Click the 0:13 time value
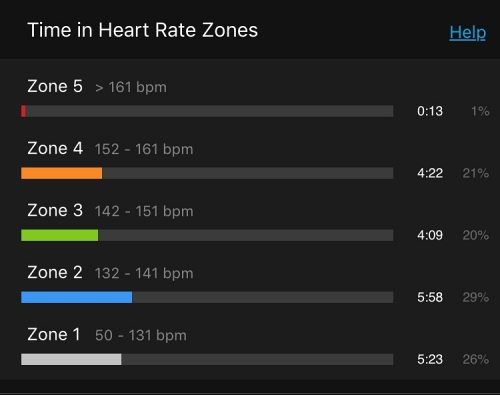Image resolution: width=500 pixels, height=395 pixels. [430, 111]
